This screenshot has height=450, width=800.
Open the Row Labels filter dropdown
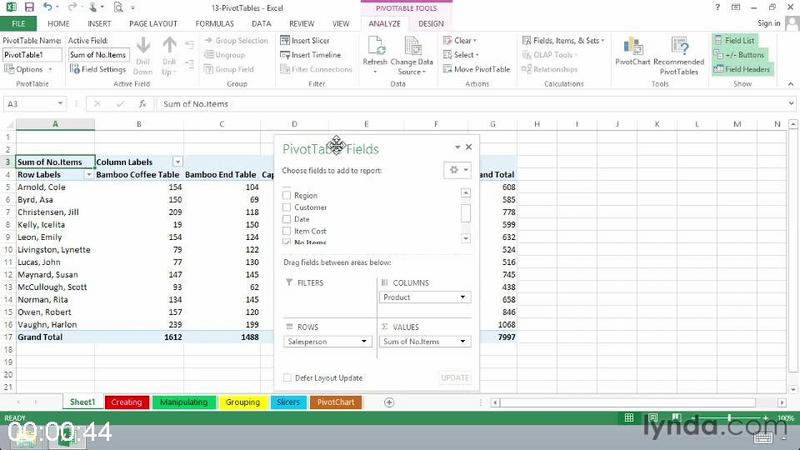click(x=89, y=174)
